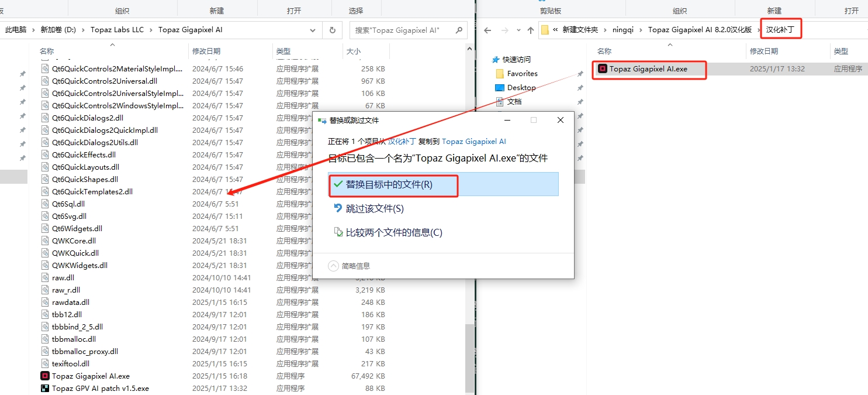Open 文档 in navigation pane

(514, 101)
